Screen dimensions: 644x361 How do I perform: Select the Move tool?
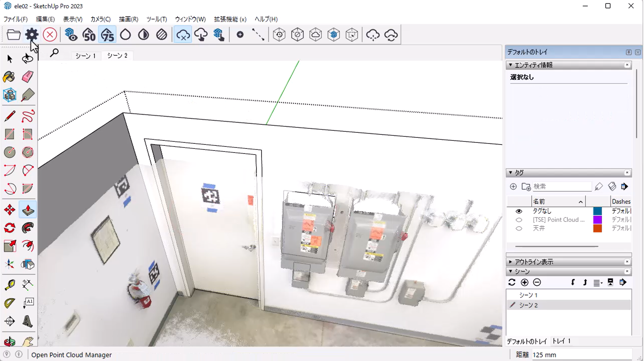click(x=9, y=210)
